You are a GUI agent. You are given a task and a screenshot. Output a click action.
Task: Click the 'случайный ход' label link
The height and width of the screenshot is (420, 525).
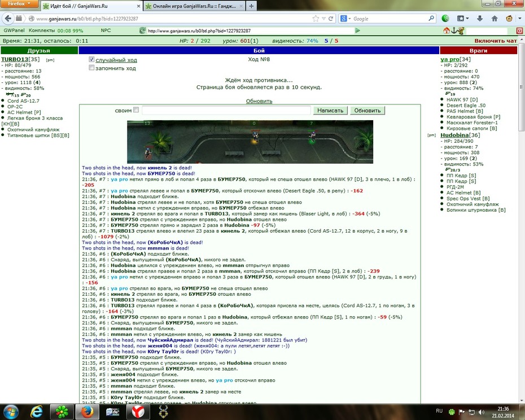point(116,60)
